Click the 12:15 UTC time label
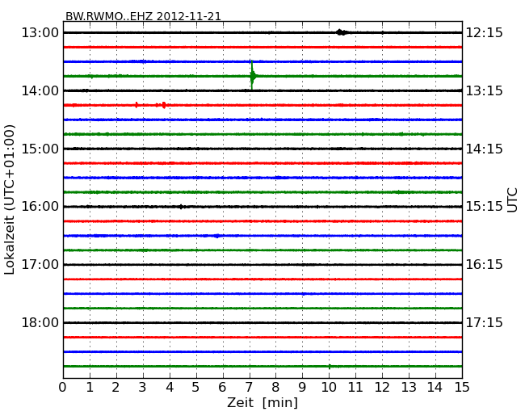The height and width of the screenshot is (420, 525). point(484,33)
